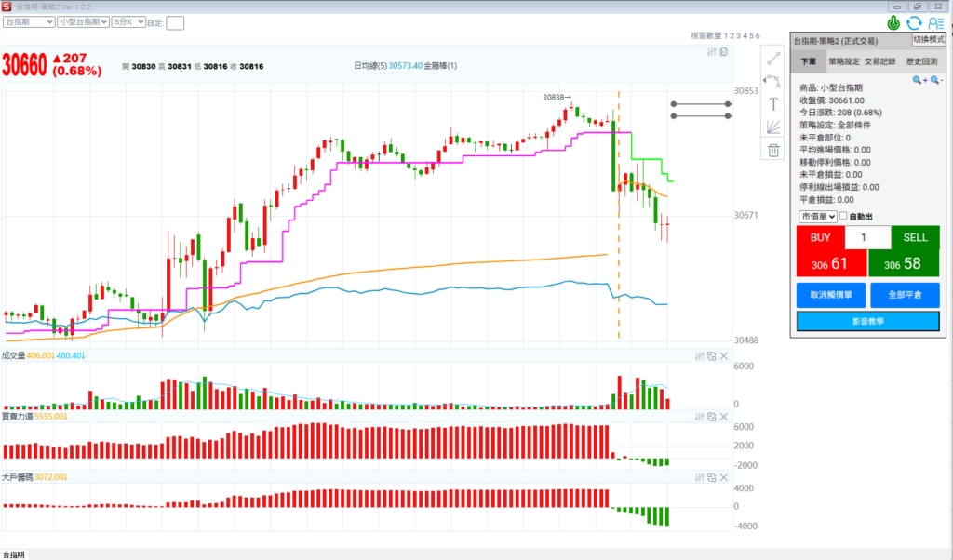
Task: Open the 市價單 order type dropdown
Action: click(x=817, y=216)
